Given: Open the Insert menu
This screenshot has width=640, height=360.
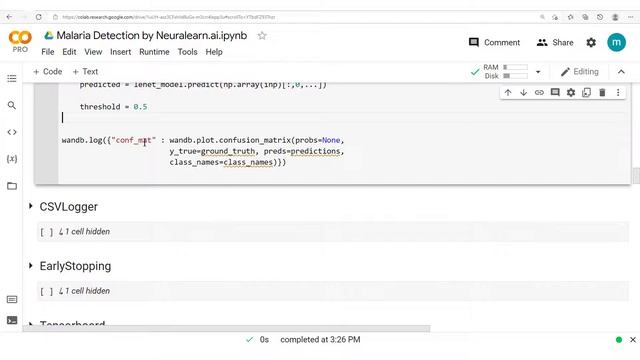Looking at the screenshot, I should click(120, 52).
